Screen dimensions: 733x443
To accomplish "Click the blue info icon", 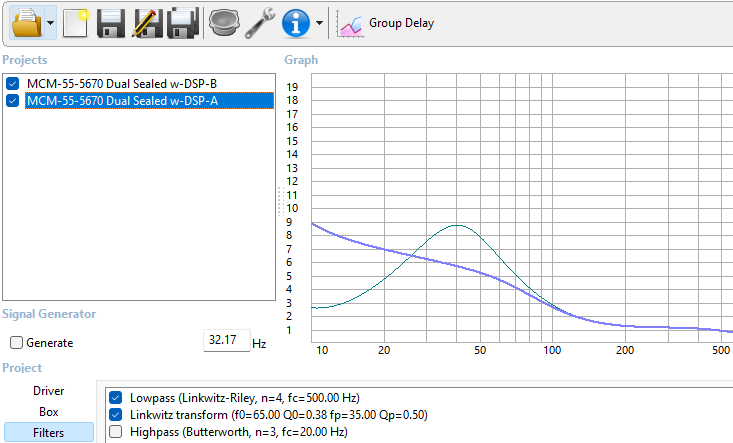I will pyautogui.click(x=295, y=22).
